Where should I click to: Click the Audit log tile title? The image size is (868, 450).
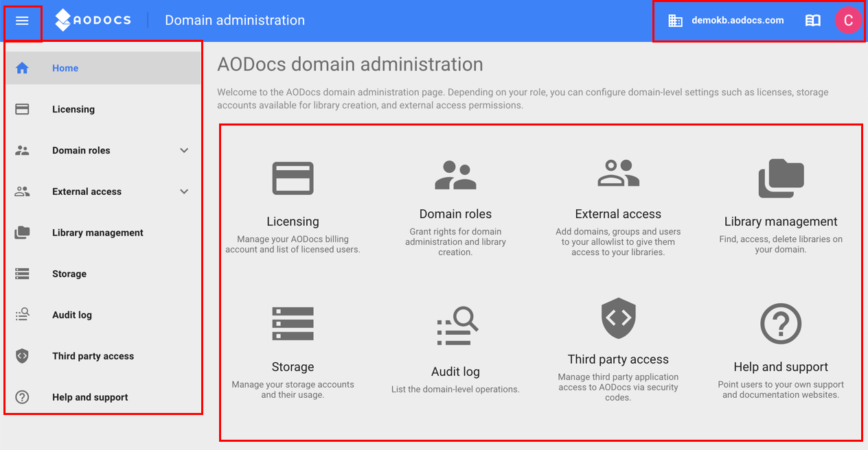coord(455,372)
